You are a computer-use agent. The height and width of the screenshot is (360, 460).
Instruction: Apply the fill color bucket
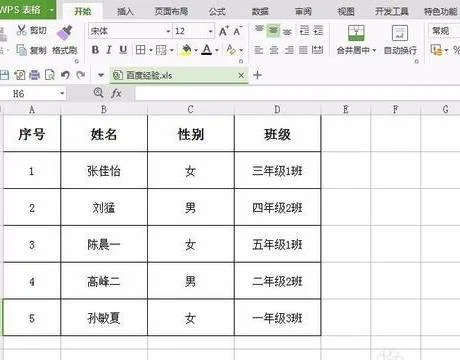(187, 50)
